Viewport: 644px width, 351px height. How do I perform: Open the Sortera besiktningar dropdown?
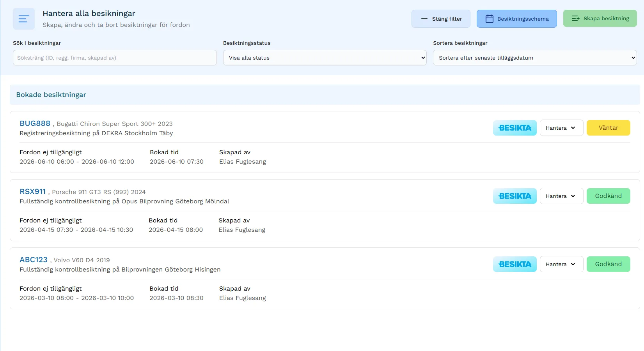(534, 58)
